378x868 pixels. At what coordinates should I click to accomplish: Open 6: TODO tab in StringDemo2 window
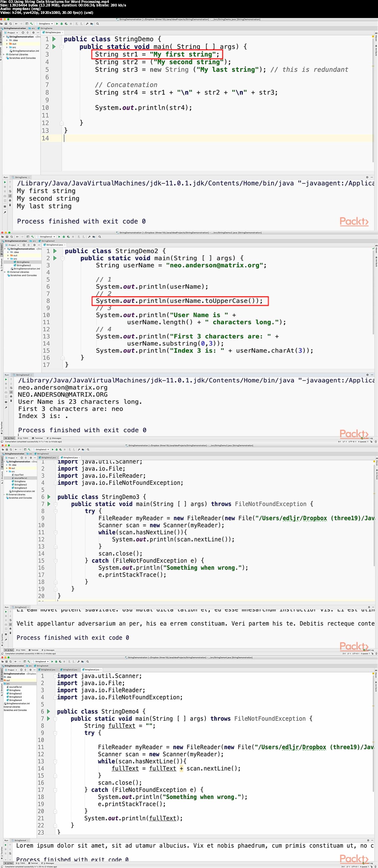tap(23, 438)
